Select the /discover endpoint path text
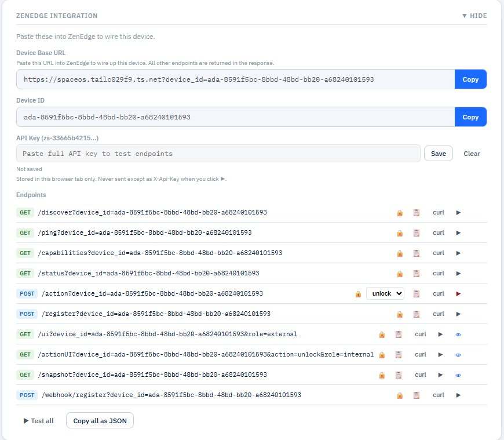 (x=152, y=212)
